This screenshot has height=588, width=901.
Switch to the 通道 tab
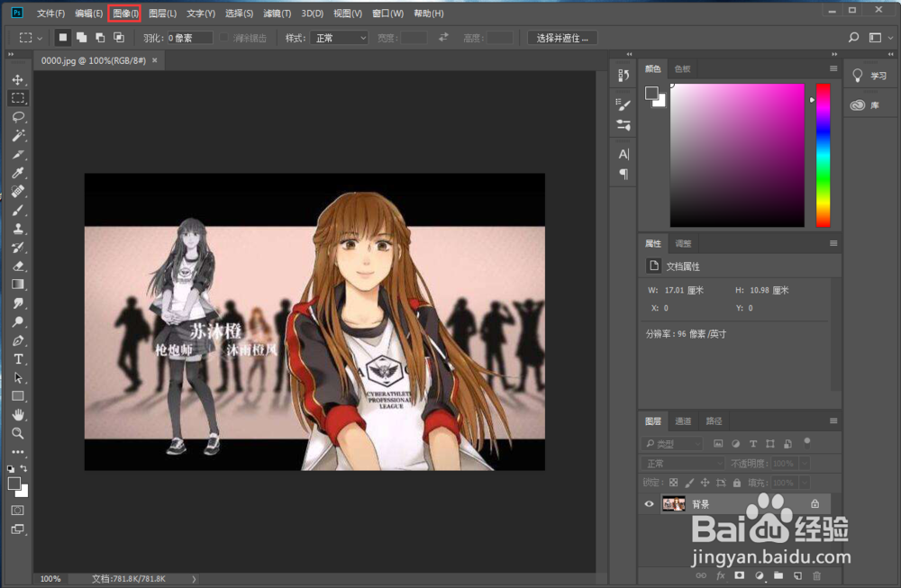point(683,421)
